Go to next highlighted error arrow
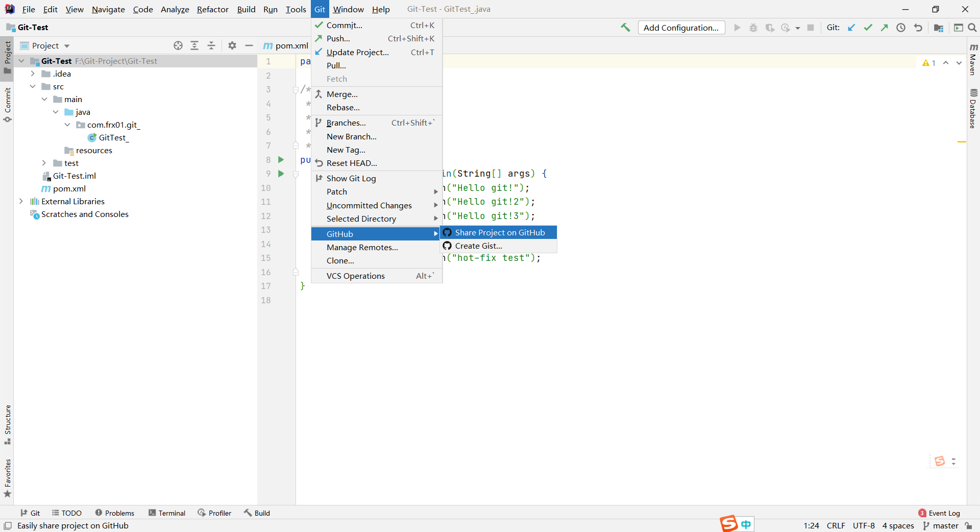Image resolution: width=980 pixels, height=532 pixels. (959, 63)
